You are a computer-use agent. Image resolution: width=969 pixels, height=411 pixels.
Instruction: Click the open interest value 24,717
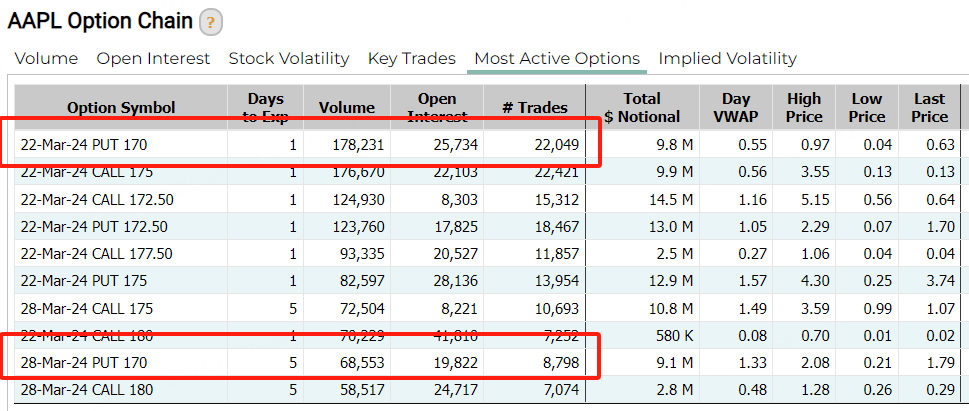pyautogui.click(x=456, y=390)
